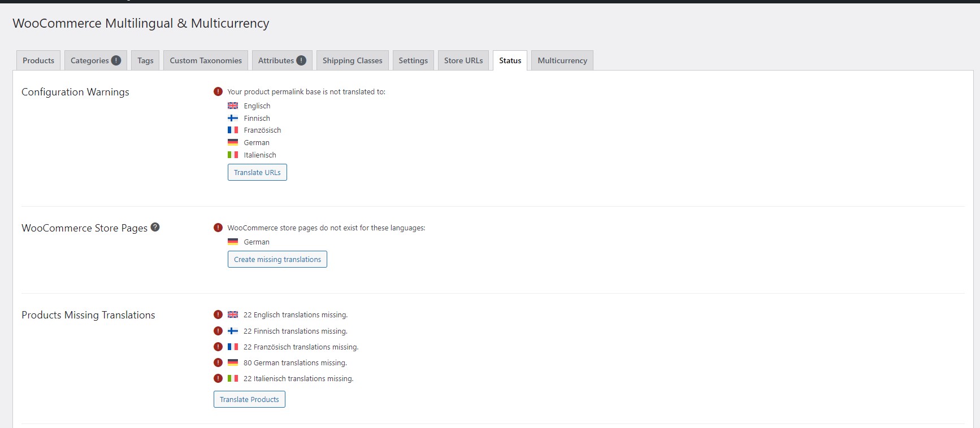Click 'Italienisch' in permalink warning list
The width and height of the screenshot is (980, 428).
260,155
